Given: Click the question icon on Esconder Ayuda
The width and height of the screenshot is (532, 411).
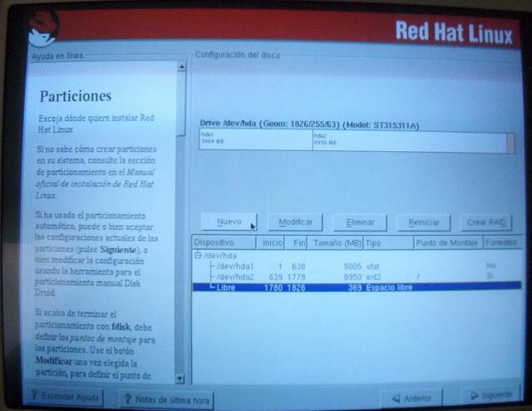Looking at the screenshot, I should coord(34,394).
